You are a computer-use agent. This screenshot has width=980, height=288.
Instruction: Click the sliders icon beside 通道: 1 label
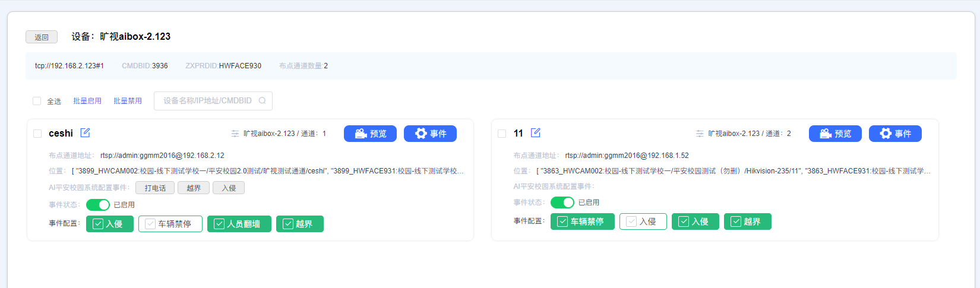tap(235, 134)
